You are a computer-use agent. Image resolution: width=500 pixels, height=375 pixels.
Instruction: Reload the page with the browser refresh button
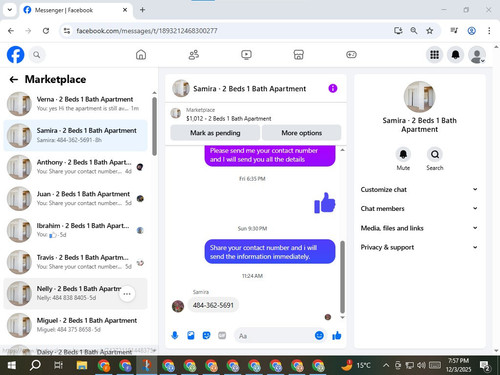(x=46, y=31)
